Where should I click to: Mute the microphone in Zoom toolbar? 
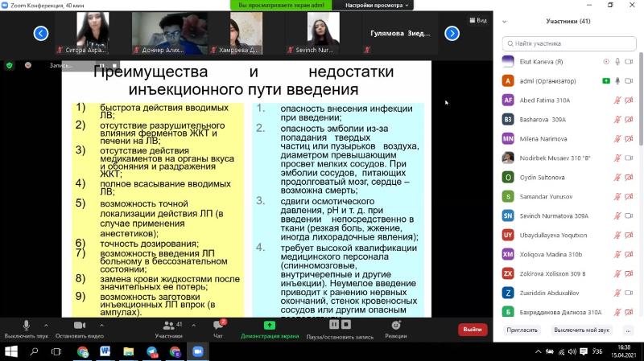coord(25,325)
